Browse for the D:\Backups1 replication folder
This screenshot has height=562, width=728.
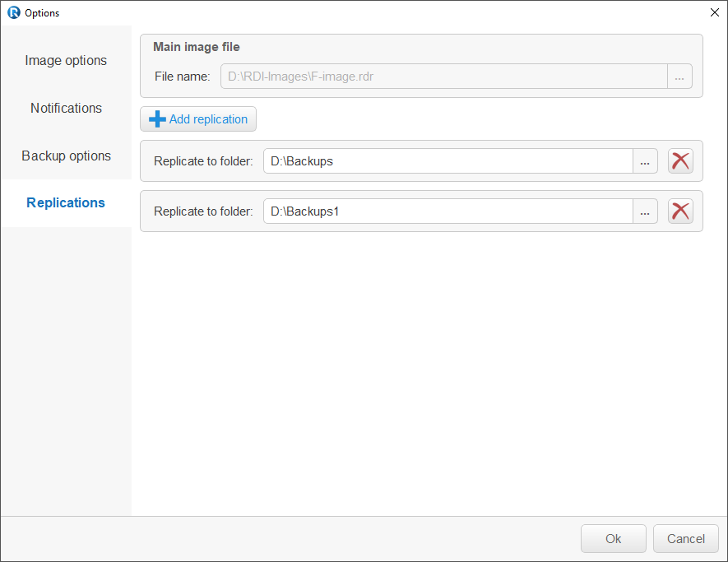click(x=645, y=211)
